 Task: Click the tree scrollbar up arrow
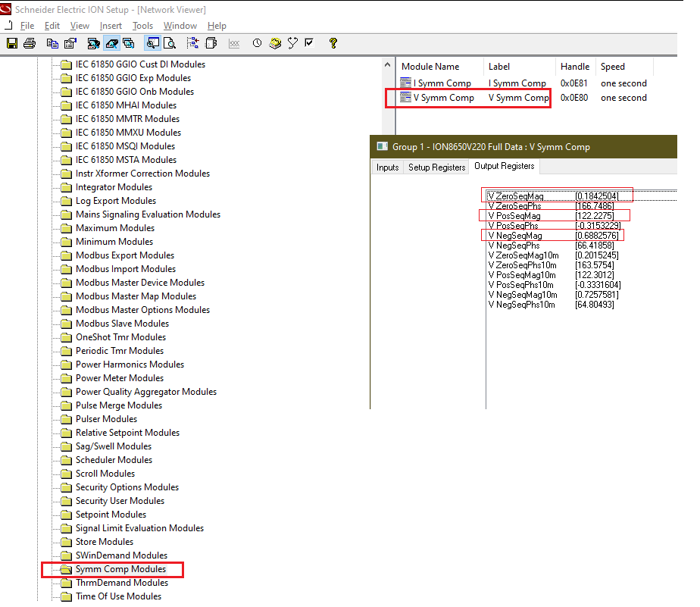(x=388, y=64)
